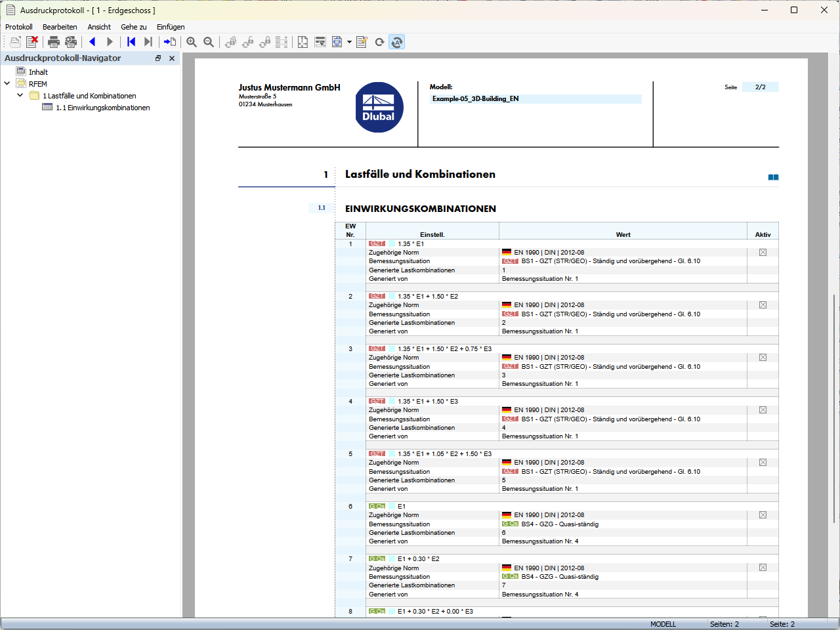This screenshot has height=630, width=840.
Task: Toggle Aktiv checkbox for combination 5
Action: (763, 463)
